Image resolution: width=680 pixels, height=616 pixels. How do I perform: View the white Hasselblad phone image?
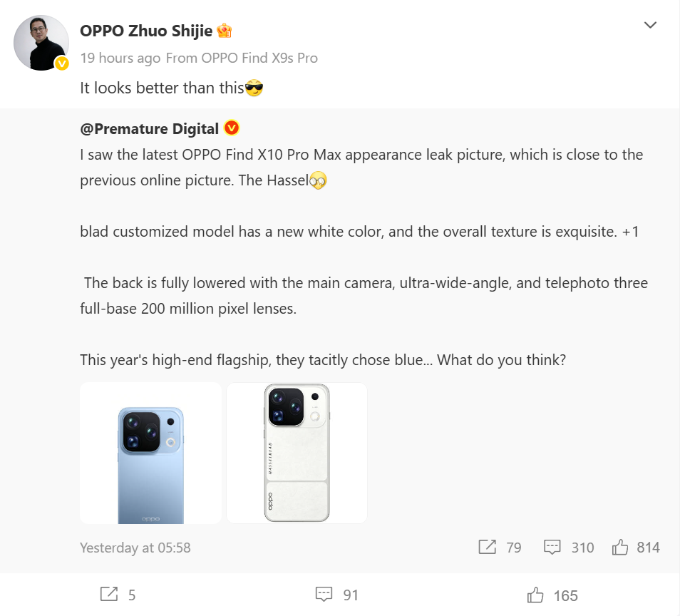(x=297, y=453)
